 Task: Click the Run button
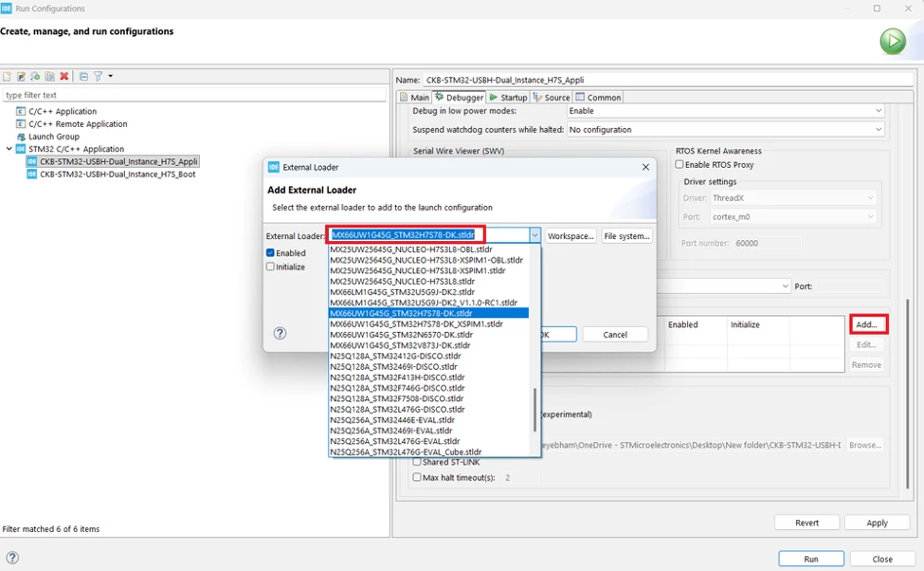811,559
